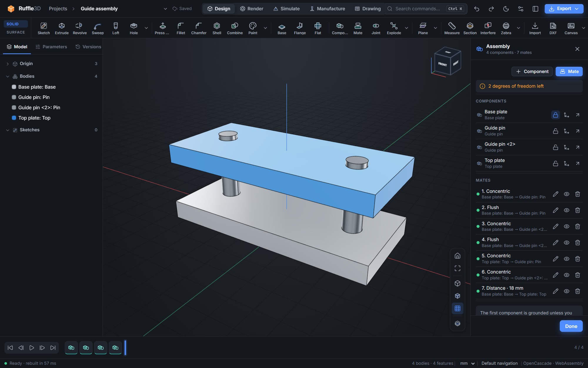This screenshot has width=588, height=368.
Task: Switch to the Render workspace tab
Action: [252, 9]
